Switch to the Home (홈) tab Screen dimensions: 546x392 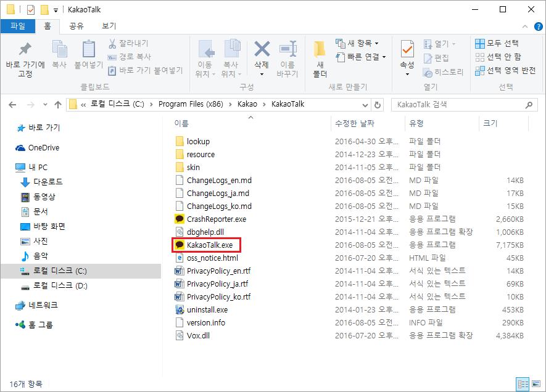coord(48,26)
